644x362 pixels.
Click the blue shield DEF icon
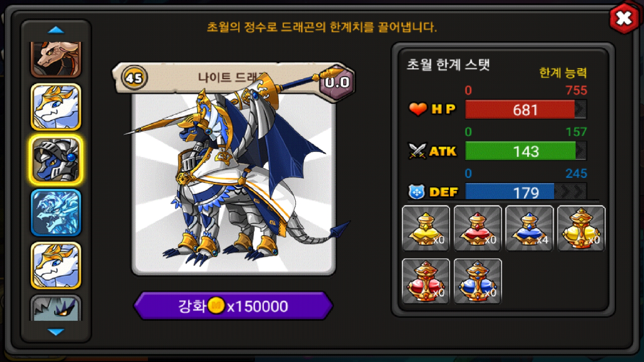417,192
